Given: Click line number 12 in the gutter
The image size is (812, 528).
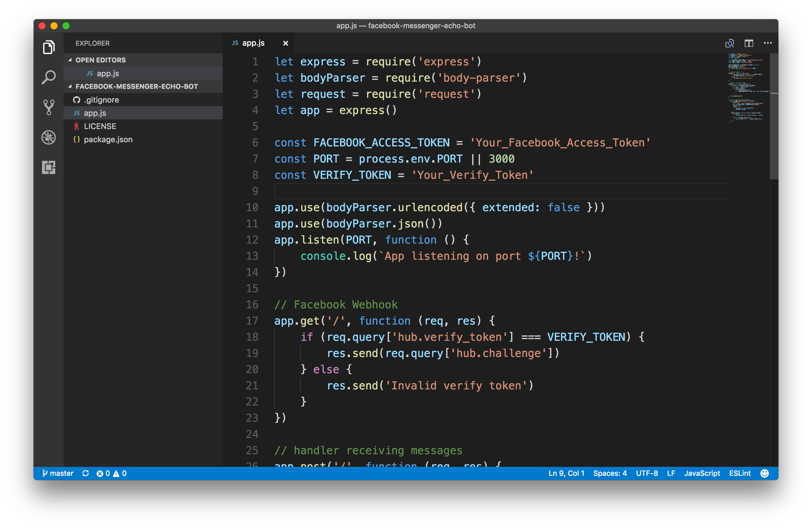Looking at the screenshot, I should [252, 240].
